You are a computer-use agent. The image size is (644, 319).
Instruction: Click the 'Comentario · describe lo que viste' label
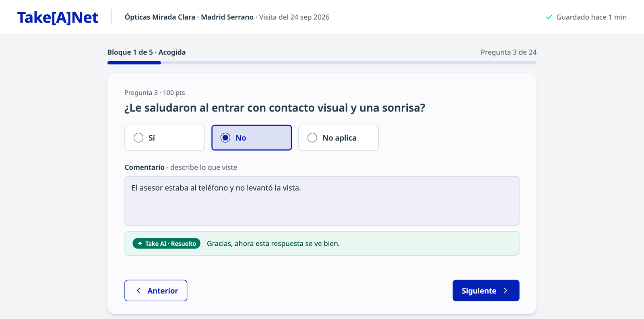coord(181,167)
